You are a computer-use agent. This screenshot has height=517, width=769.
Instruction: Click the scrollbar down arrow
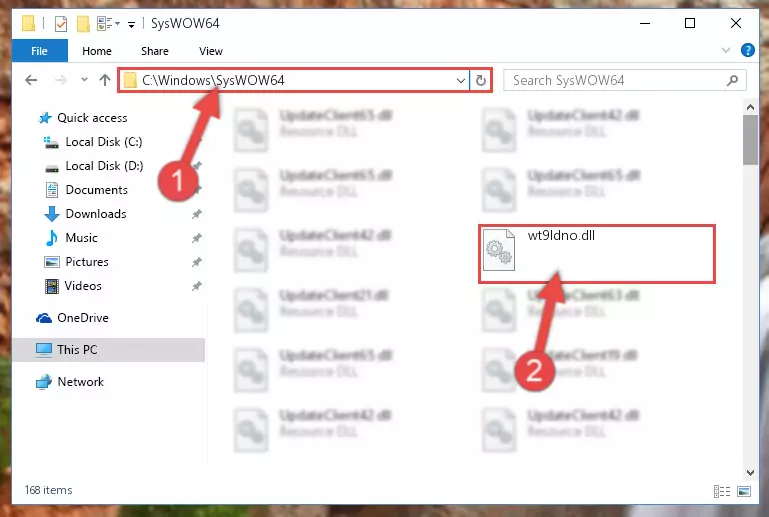click(x=750, y=473)
